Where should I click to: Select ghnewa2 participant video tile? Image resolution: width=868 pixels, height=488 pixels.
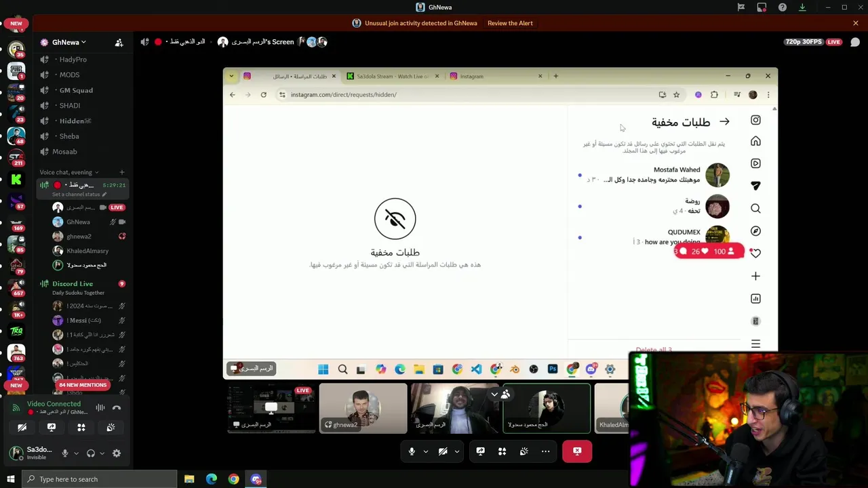(x=363, y=409)
